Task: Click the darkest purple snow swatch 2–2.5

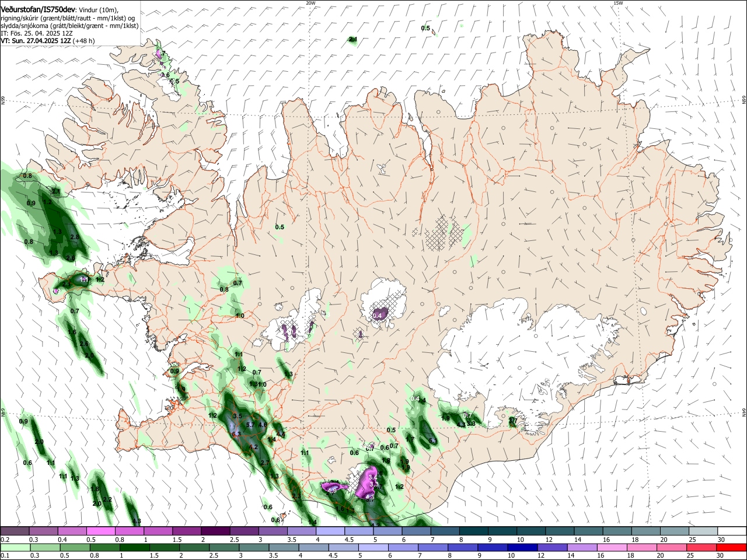Action: [215, 531]
